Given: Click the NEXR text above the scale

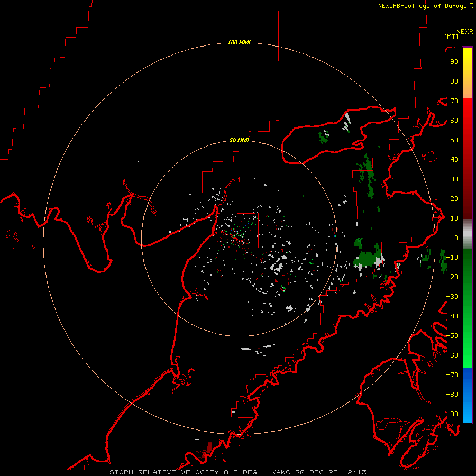Looking at the screenshot, I should pyautogui.click(x=464, y=32).
